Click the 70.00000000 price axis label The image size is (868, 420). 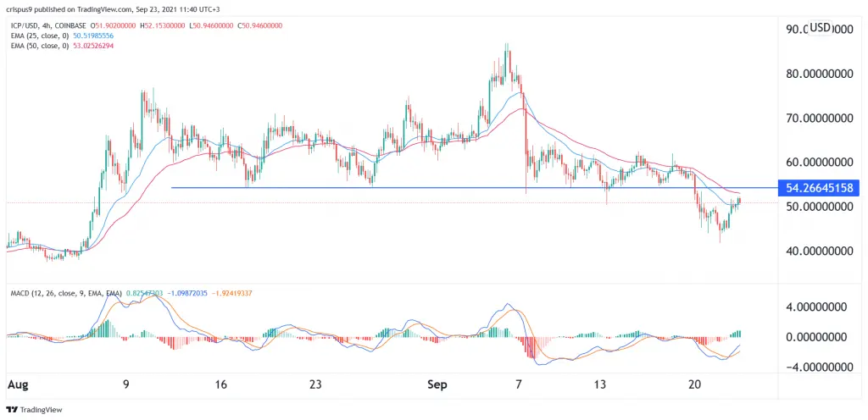tap(821, 118)
